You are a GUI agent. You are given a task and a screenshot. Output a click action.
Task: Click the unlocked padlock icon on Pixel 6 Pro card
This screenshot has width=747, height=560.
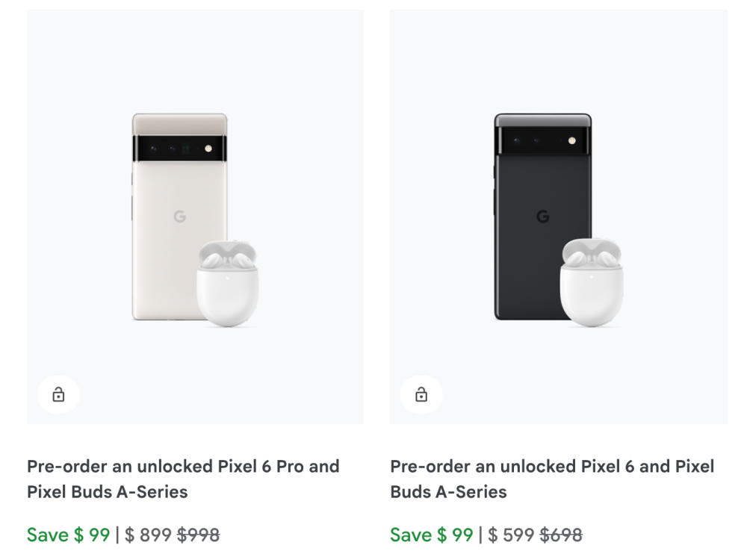tap(58, 395)
